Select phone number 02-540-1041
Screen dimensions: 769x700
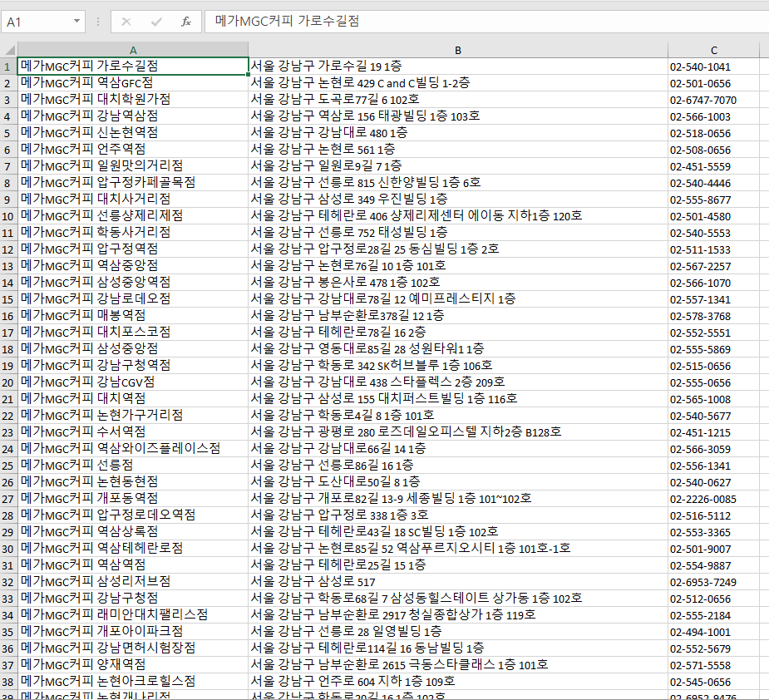713,67
